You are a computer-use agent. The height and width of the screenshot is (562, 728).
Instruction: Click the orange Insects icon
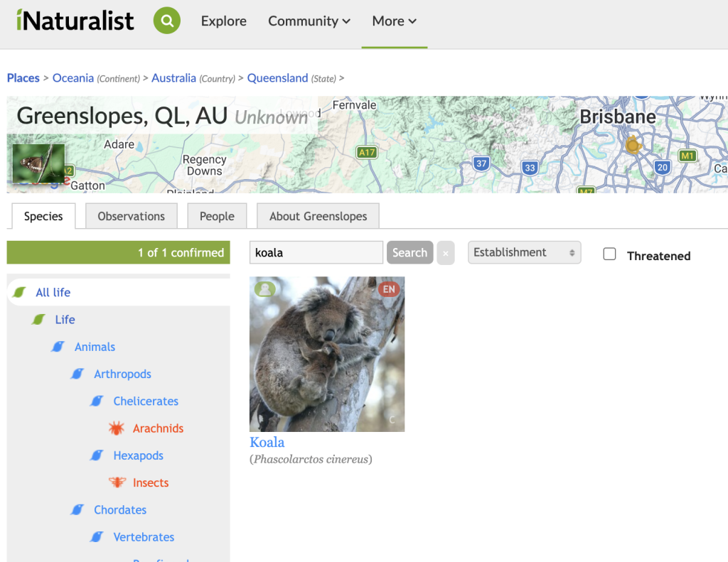(x=117, y=482)
